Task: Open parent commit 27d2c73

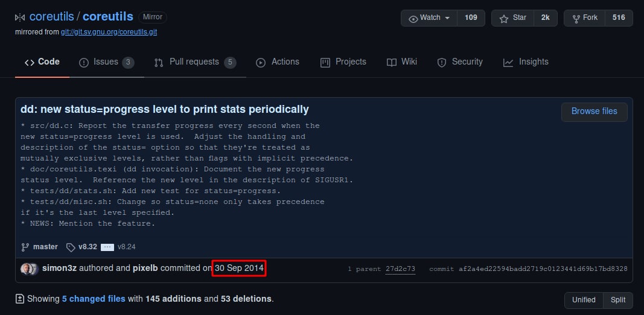Action: point(400,269)
